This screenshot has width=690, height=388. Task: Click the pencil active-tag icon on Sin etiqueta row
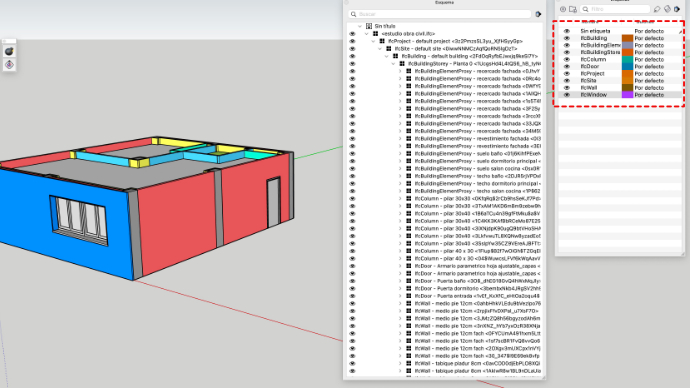coord(680,31)
